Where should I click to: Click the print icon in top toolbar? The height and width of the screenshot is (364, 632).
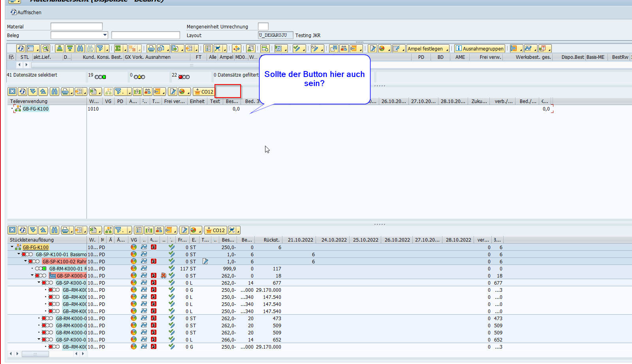tap(151, 49)
